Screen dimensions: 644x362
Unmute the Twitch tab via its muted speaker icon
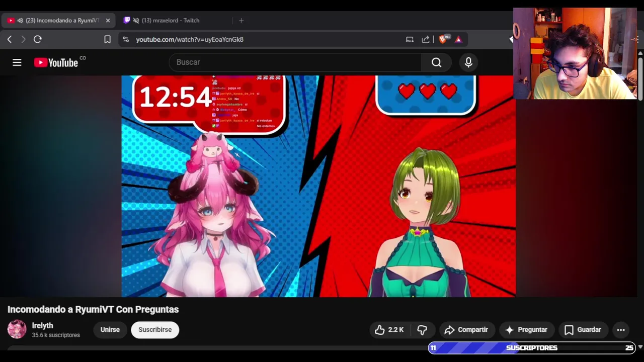coord(136,21)
